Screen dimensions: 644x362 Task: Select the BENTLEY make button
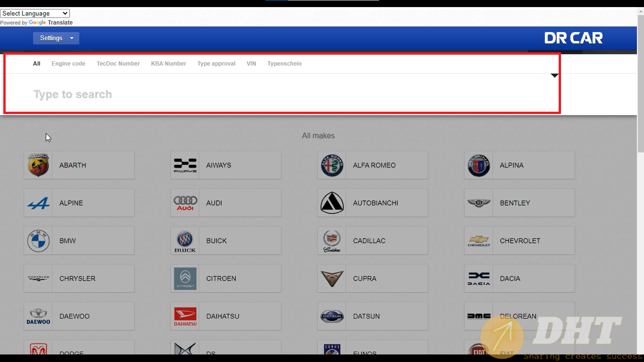point(520,203)
